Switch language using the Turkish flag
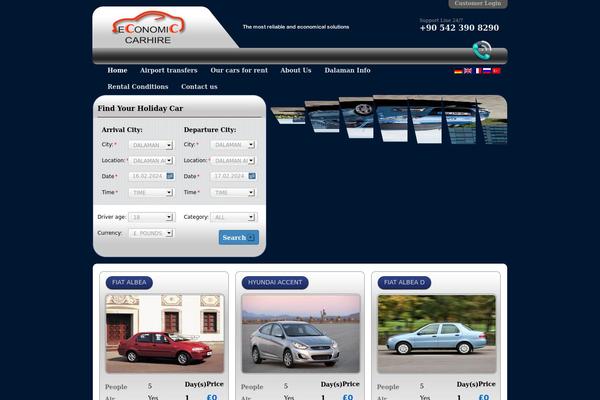This screenshot has width=600, height=400. (497, 71)
